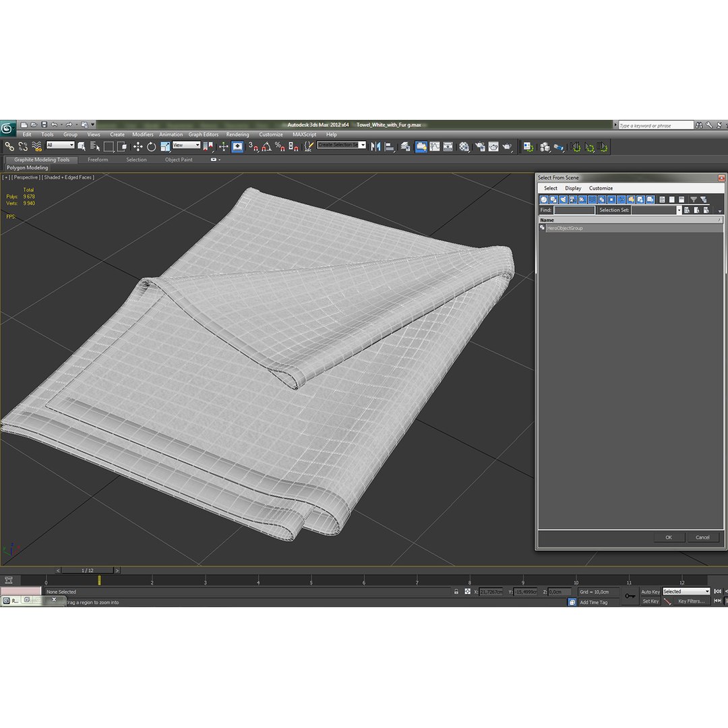Open the key mode 'Selected' dropdown
Viewport: 728px width, 728px height.
coord(686,592)
